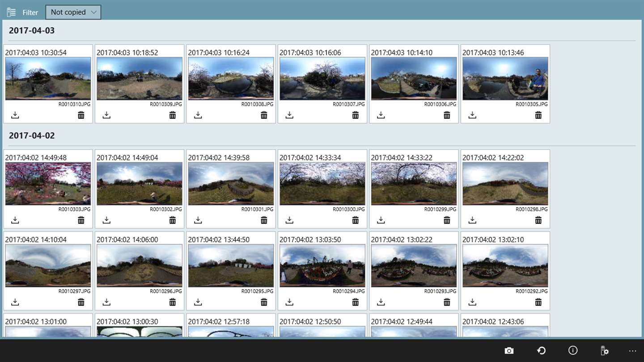Download image R0010299.JPG
This screenshot has width=644, height=362.
pyautogui.click(x=381, y=220)
